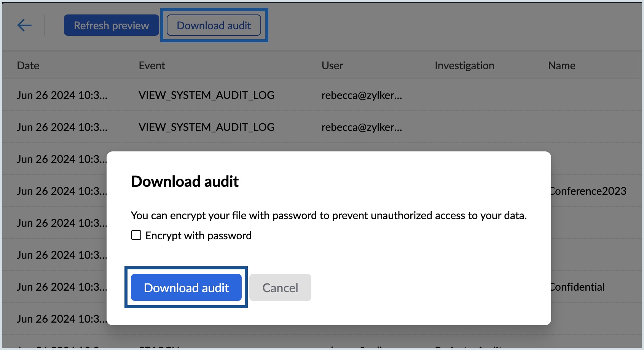Open the Confidential audit entry
The width and height of the screenshot is (644, 350).
(x=577, y=287)
